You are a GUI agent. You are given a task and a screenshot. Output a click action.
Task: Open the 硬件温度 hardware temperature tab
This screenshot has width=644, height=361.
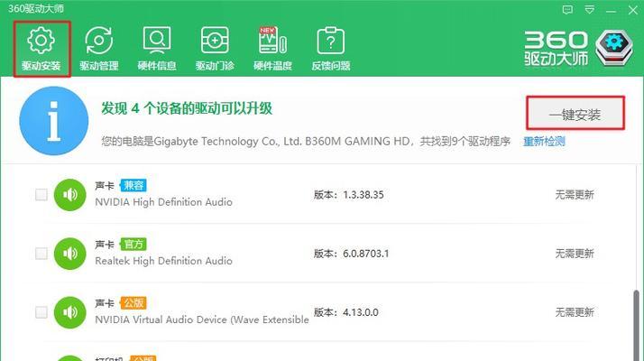(272, 49)
